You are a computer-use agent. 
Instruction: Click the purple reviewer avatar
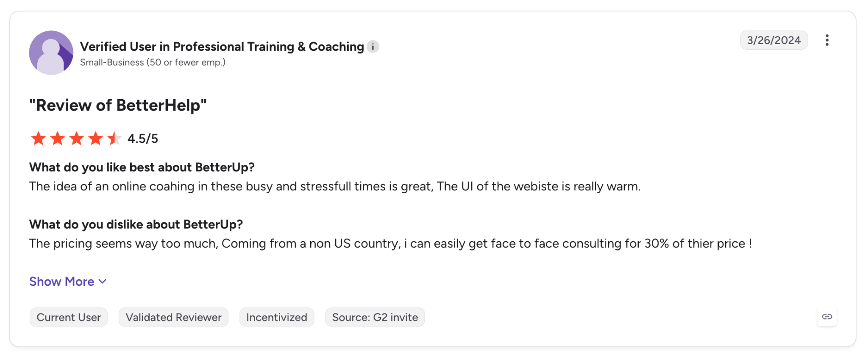pos(51,53)
